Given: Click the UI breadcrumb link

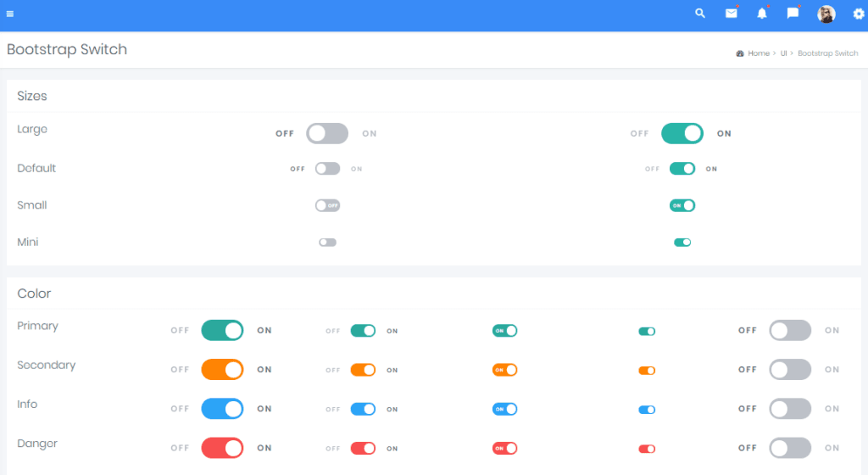Looking at the screenshot, I should tap(783, 53).
